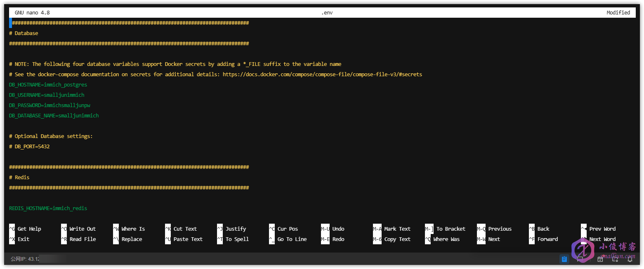Click the M-U Undo shortcut

(x=333, y=229)
